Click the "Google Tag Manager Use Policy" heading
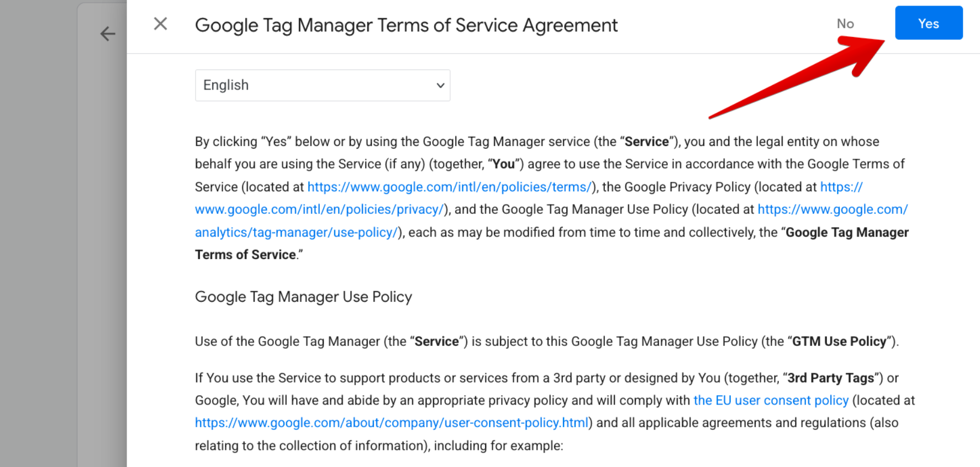Screen dimensions: 980x467 [303, 297]
